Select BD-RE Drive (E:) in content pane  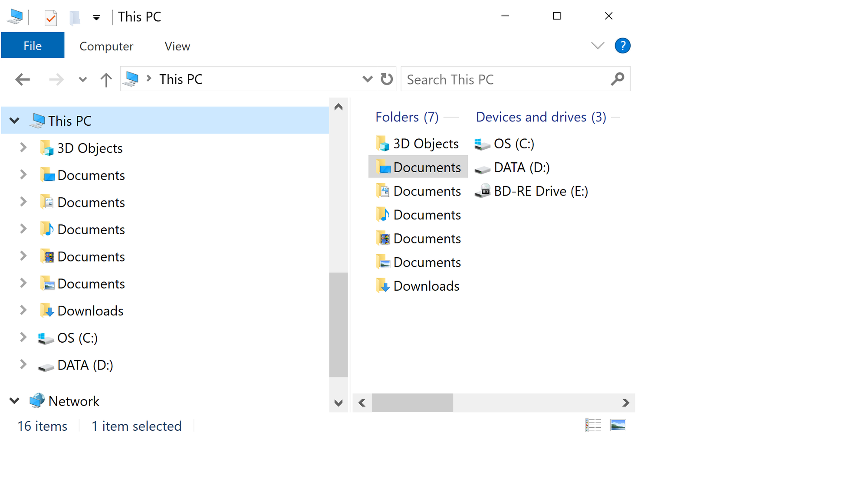pyautogui.click(x=532, y=191)
